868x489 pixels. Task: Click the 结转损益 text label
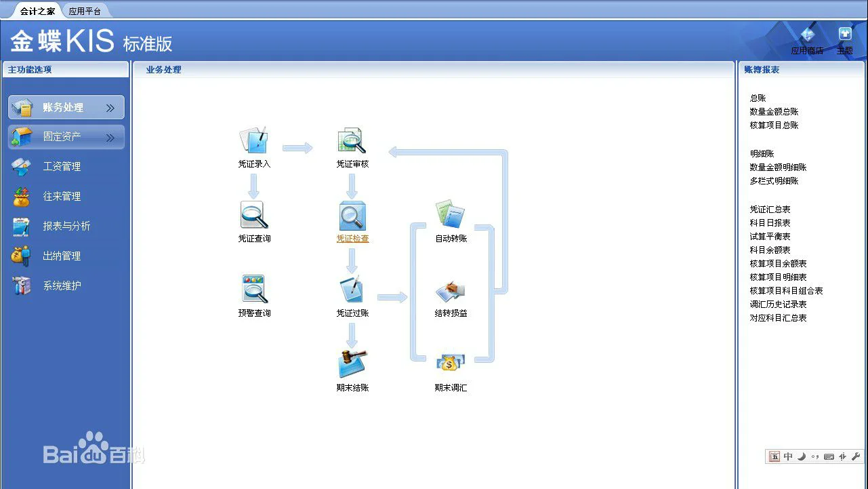point(451,313)
